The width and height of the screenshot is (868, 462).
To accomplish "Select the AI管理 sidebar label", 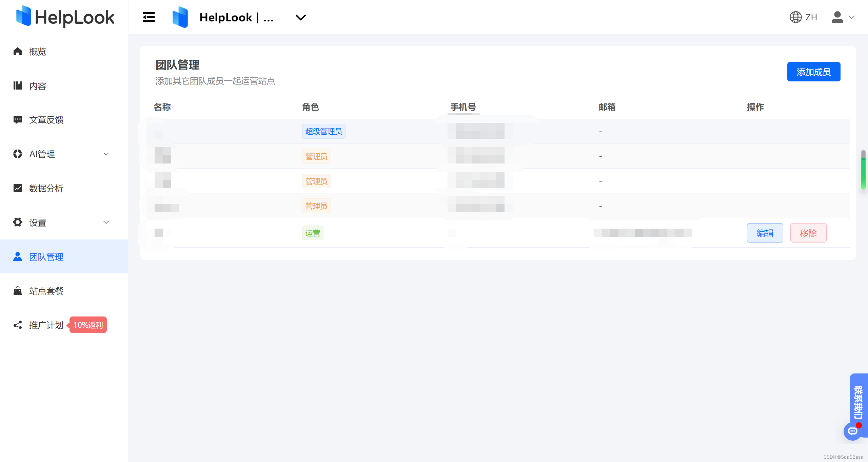I will [42, 154].
